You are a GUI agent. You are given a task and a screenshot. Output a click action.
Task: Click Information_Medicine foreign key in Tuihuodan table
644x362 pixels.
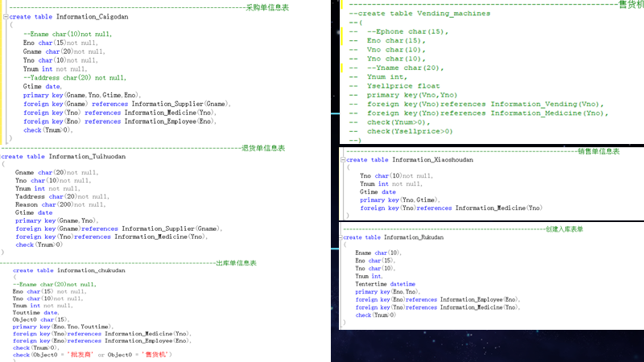tap(111, 237)
